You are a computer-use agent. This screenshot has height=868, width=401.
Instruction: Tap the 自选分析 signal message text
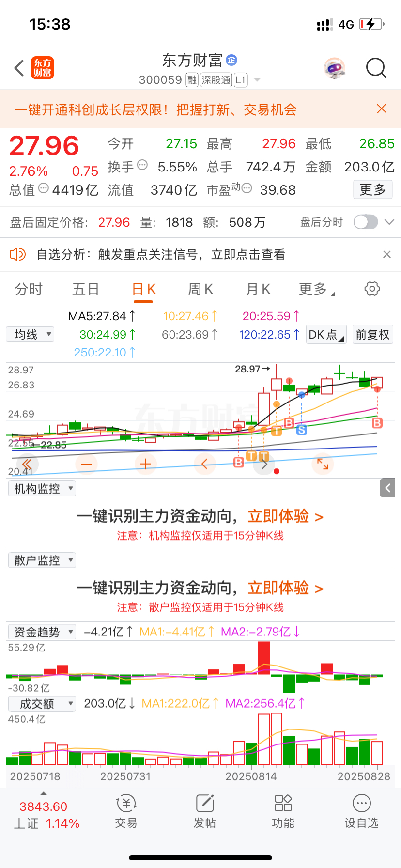tap(161, 254)
